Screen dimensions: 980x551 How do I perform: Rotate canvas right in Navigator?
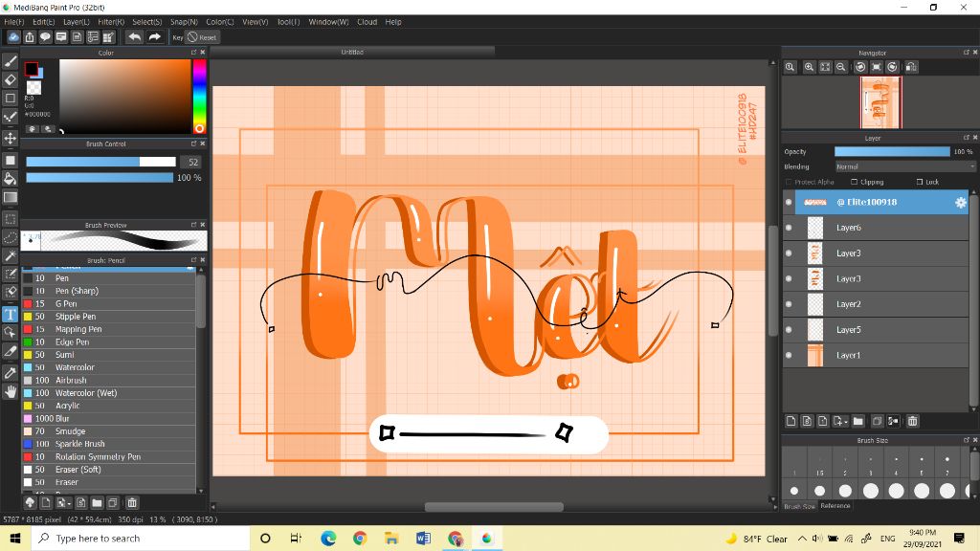(893, 67)
